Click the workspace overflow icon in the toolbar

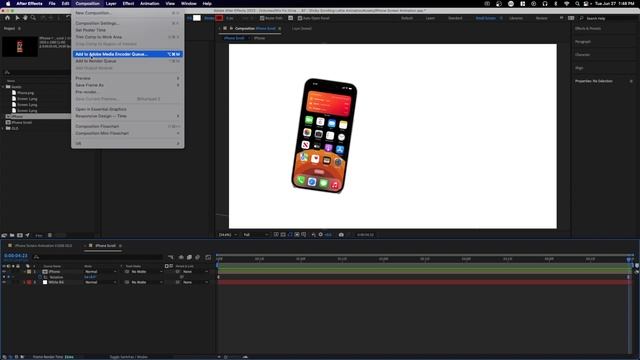(x=561, y=18)
